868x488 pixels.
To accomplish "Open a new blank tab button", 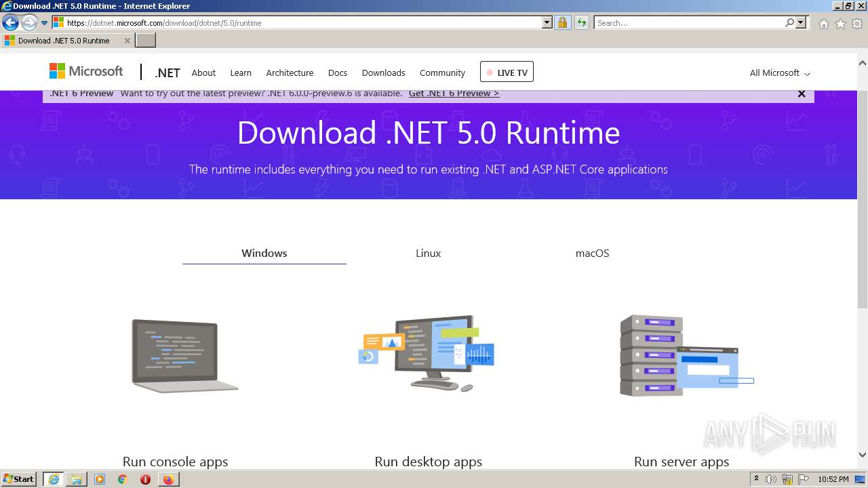I will click(x=146, y=41).
